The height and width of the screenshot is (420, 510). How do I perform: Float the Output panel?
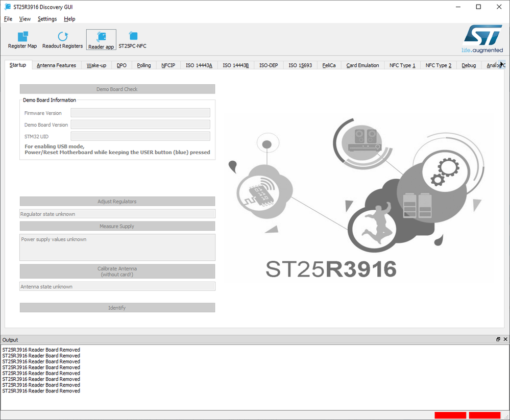click(498, 339)
